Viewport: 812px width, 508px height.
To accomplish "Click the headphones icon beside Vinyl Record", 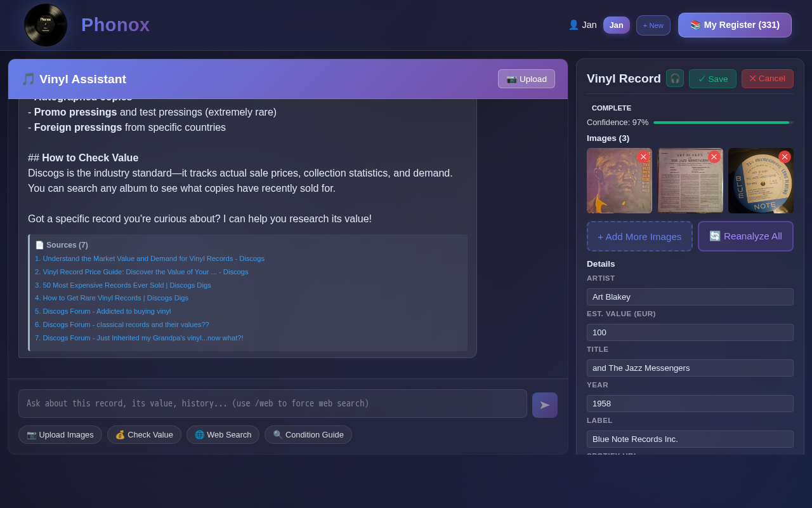I will [x=675, y=79].
